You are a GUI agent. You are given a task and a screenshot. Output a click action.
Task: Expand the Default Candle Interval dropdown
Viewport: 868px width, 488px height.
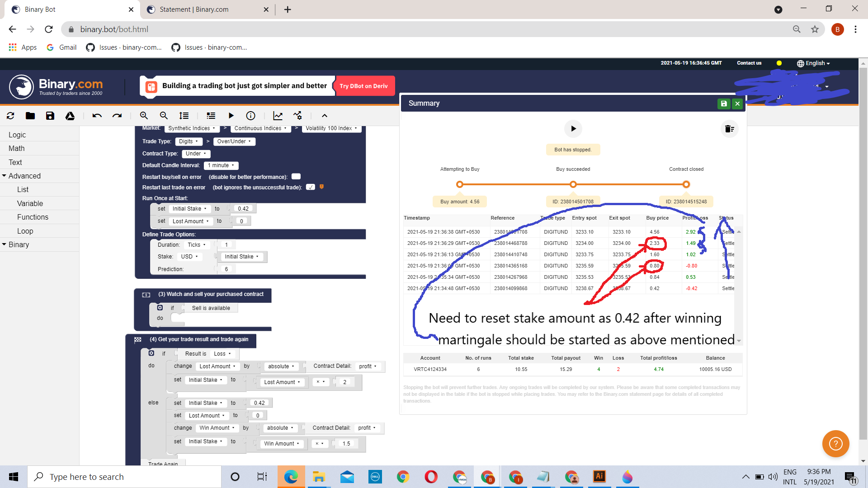tap(221, 165)
